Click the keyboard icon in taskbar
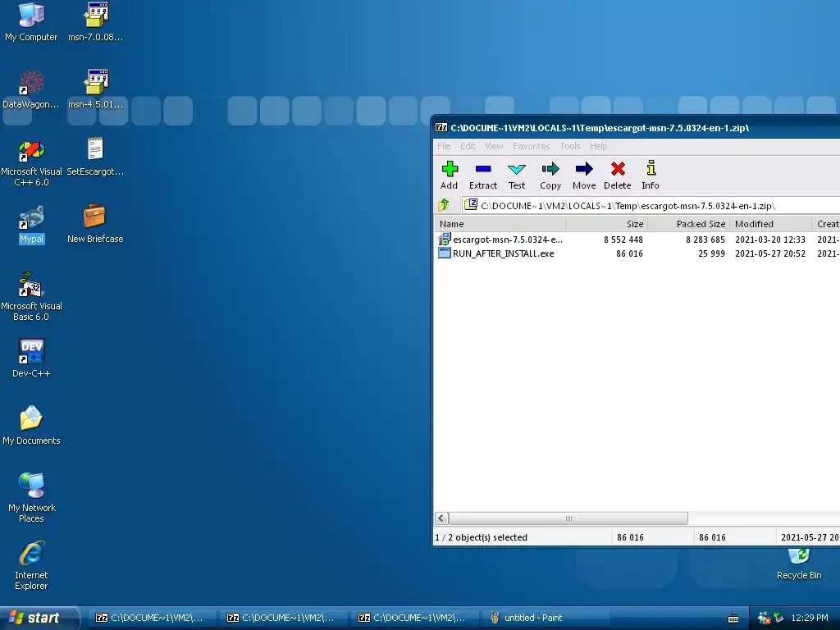Image resolution: width=840 pixels, height=630 pixels. tap(733, 619)
